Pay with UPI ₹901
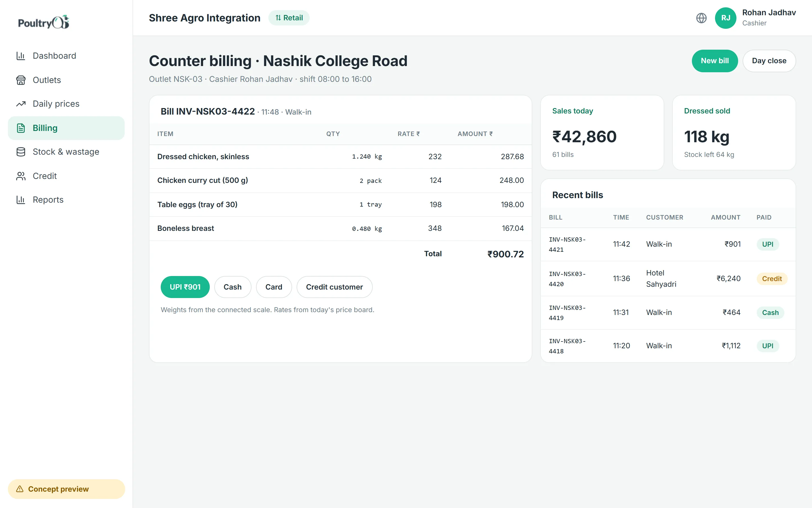The width and height of the screenshot is (812, 508). click(x=185, y=287)
